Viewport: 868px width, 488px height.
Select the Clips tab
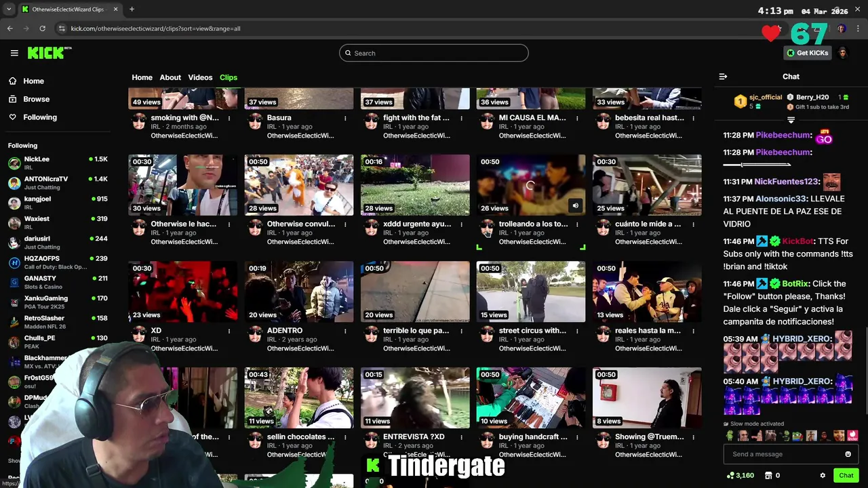coord(229,77)
